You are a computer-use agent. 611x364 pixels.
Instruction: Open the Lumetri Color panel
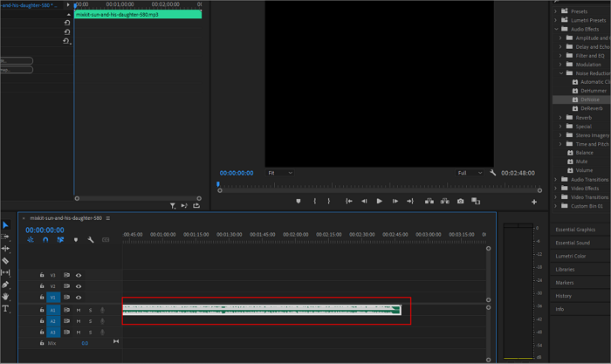coord(571,256)
